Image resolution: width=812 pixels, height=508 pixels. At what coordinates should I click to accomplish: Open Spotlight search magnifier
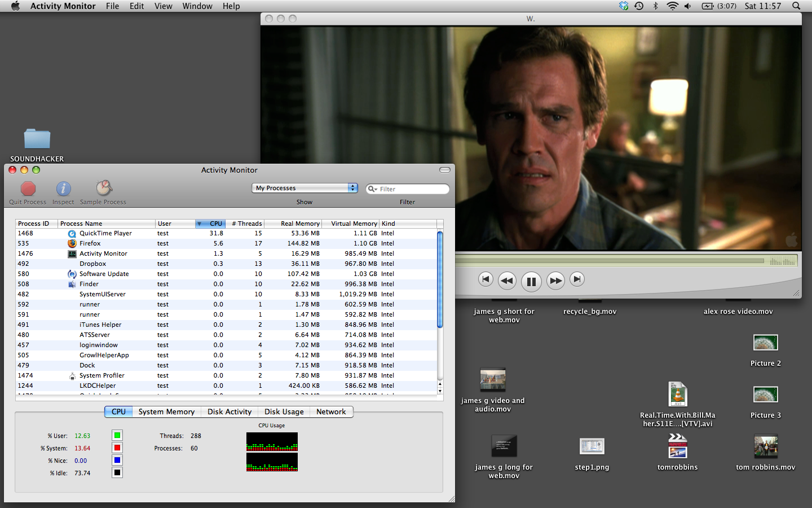pyautogui.click(x=796, y=6)
